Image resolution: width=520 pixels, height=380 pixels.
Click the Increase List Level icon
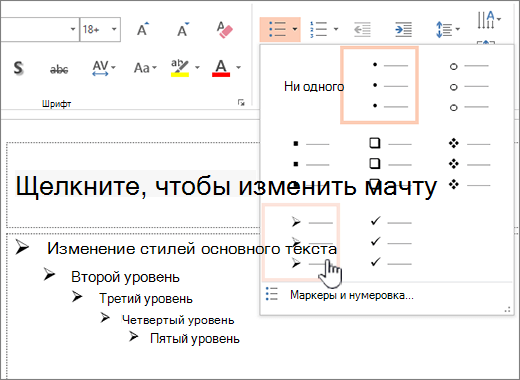(403, 29)
